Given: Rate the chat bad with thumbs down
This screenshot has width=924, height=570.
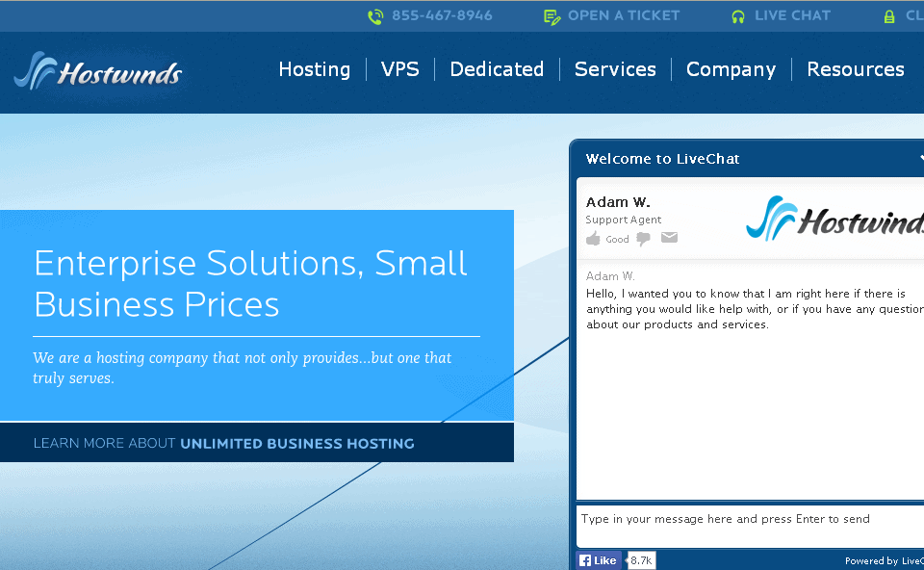Looking at the screenshot, I should [x=643, y=239].
